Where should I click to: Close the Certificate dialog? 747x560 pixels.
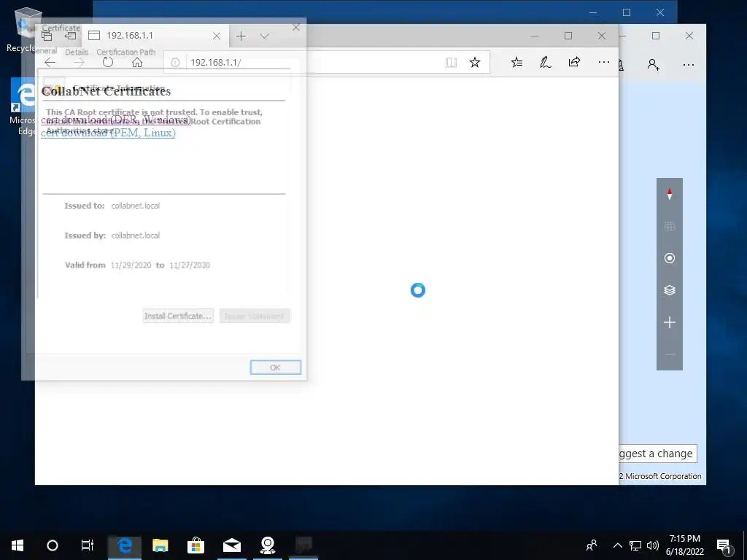click(x=296, y=28)
